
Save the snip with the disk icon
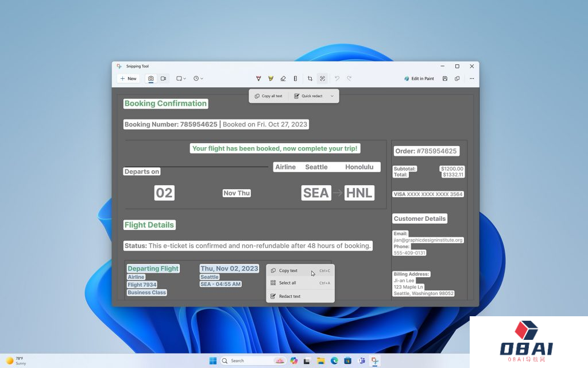coord(445,78)
